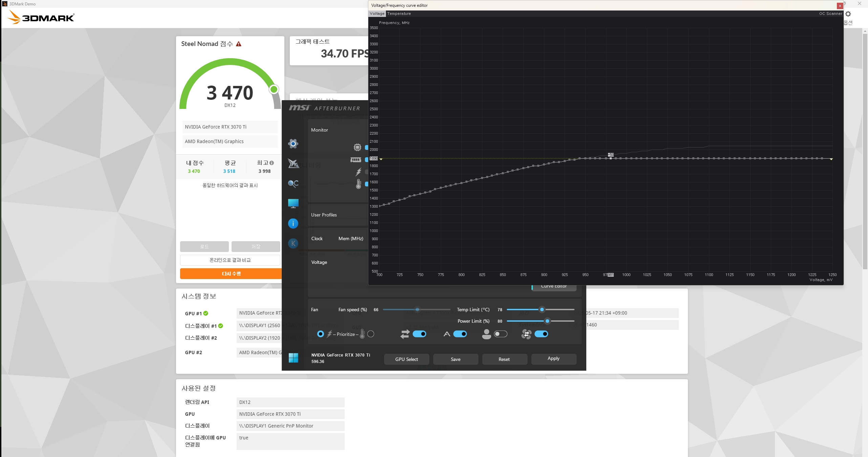This screenshot has width=868, height=457.
Task: Click the green check beside 디스플레이 #1
Action: 221,326
